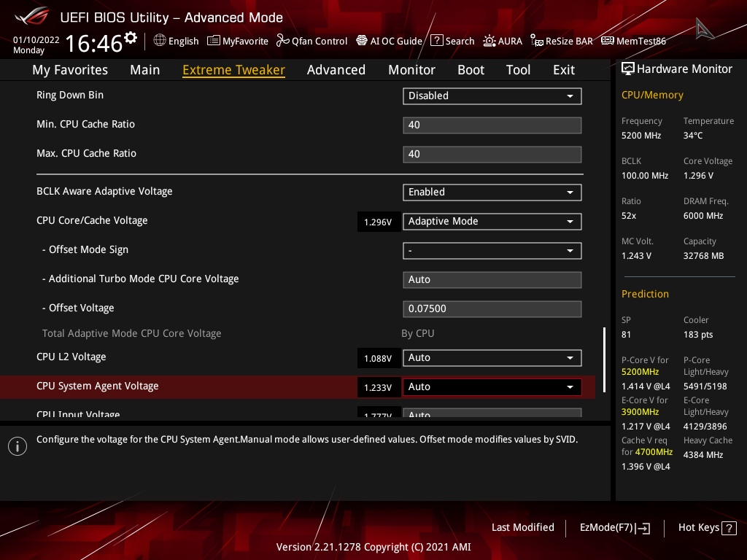This screenshot has width=747, height=560.
Task: Click the Hardware Monitor screen icon
Action: pyautogui.click(x=628, y=69)
